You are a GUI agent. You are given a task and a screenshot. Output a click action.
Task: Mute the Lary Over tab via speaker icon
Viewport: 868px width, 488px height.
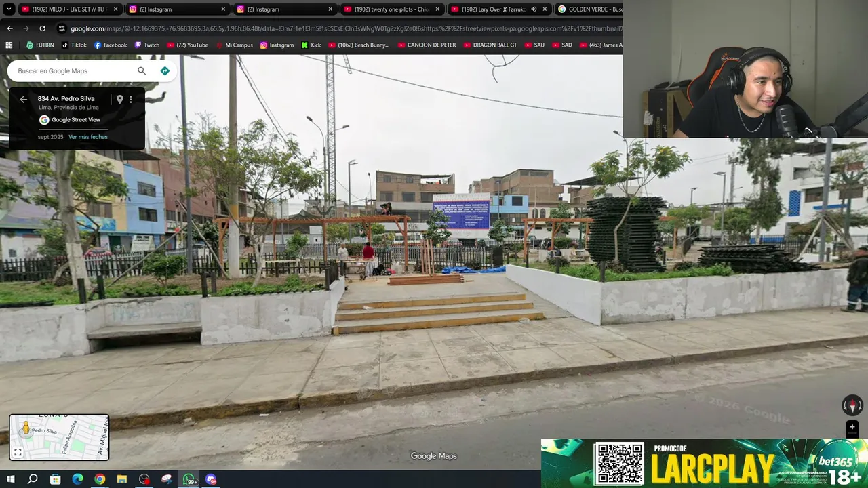click(x=534, y=9)
